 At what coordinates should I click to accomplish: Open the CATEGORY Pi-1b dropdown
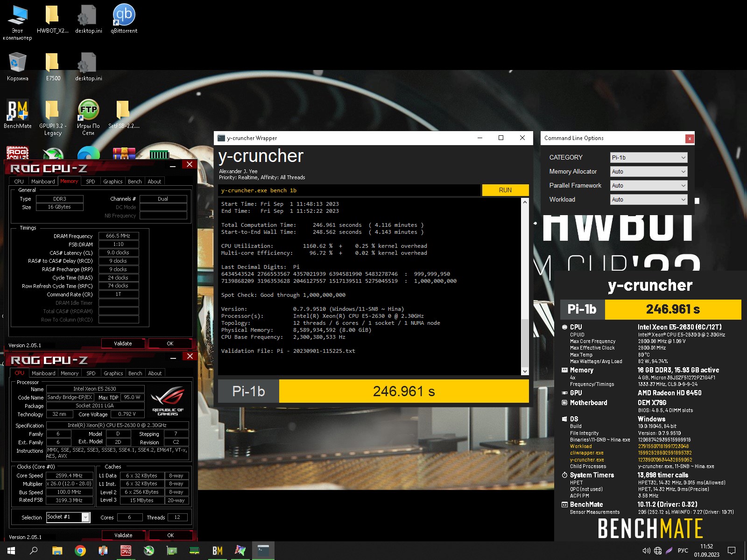click(x=648, y=157)
